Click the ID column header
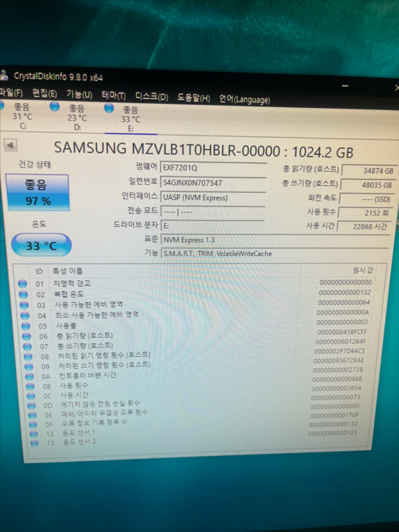This screenshot has height=532, width=399. click(39, 272)
